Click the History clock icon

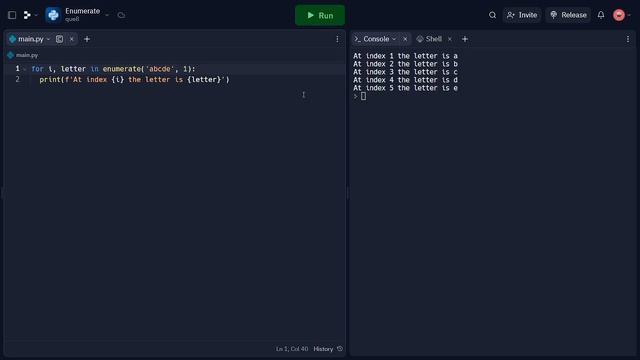[x=340, y=349]
